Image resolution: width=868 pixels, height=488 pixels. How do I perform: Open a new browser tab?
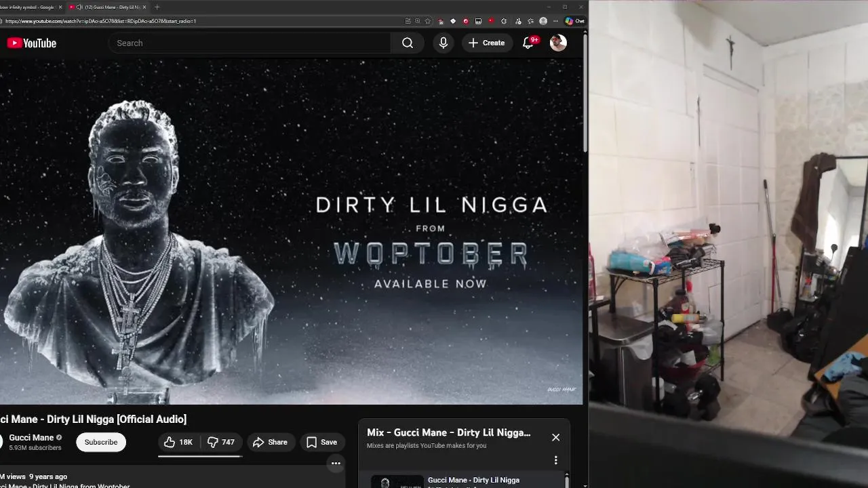point(157,7)
